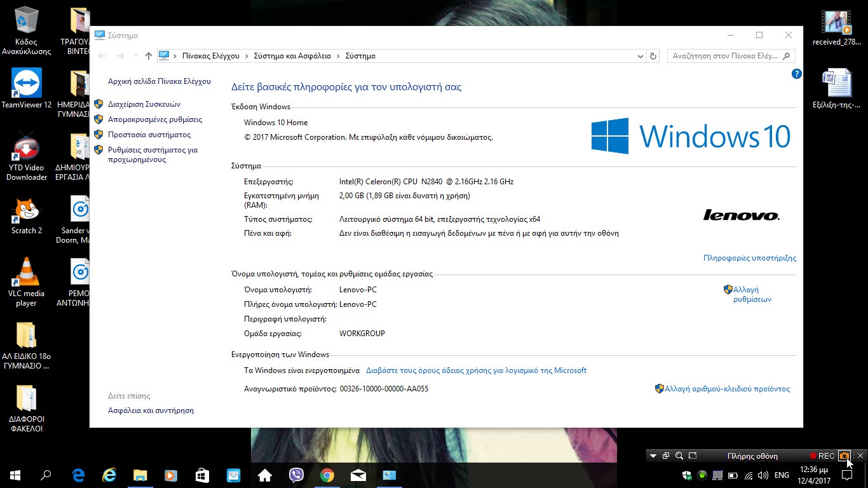This screenshot has height=488, width=868.
Task: Expand the recording toolbar options arrow
Action: pyautogui.click(x=653, y=456)
